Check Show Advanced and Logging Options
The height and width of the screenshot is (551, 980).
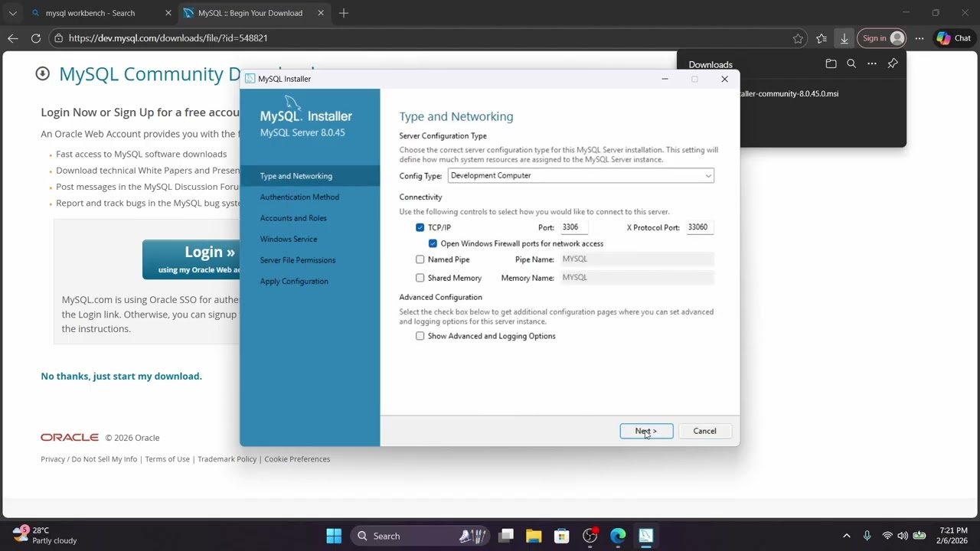click(420, 336)
